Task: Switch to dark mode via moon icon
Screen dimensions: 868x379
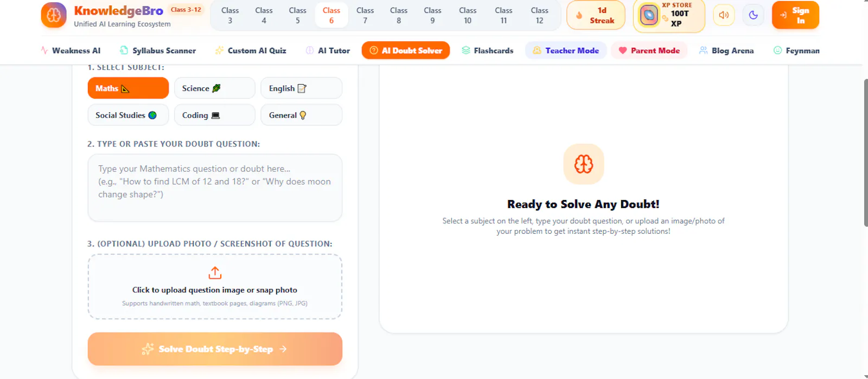Action: tap(753, 15)
